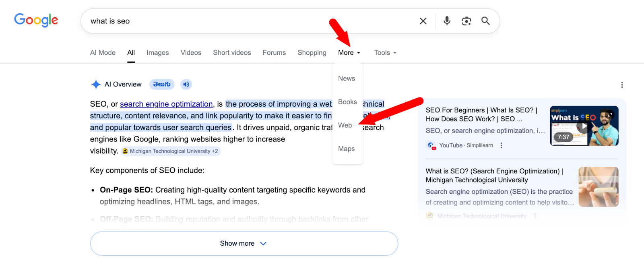Go to Short videos tab
Screen dimensions: 644x265
click(x=232, y=53)
